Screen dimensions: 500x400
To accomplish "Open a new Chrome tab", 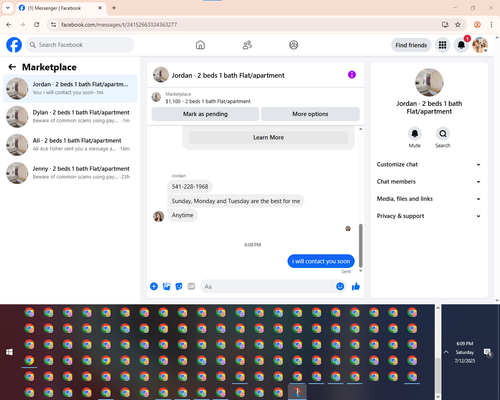I will point(114,8).
